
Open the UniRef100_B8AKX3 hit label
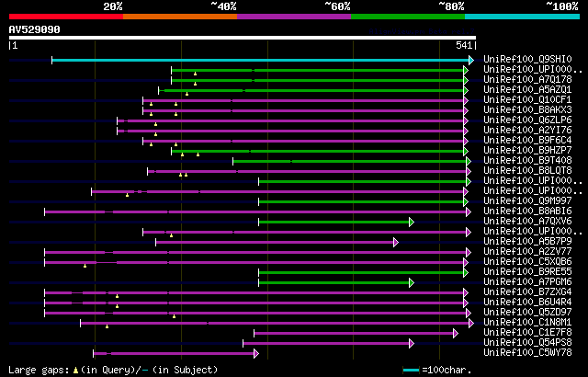pyautogui.click(x=527, y=110)
